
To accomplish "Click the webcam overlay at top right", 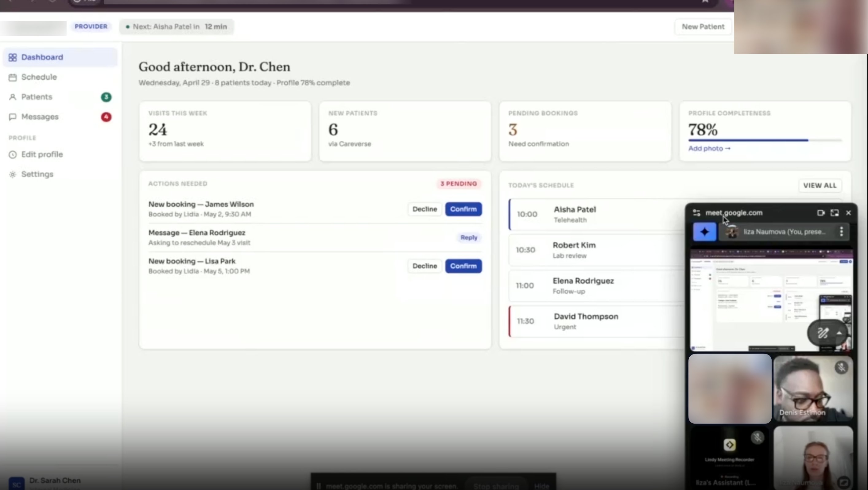I will pyautogui.click(x=800, y=27).
